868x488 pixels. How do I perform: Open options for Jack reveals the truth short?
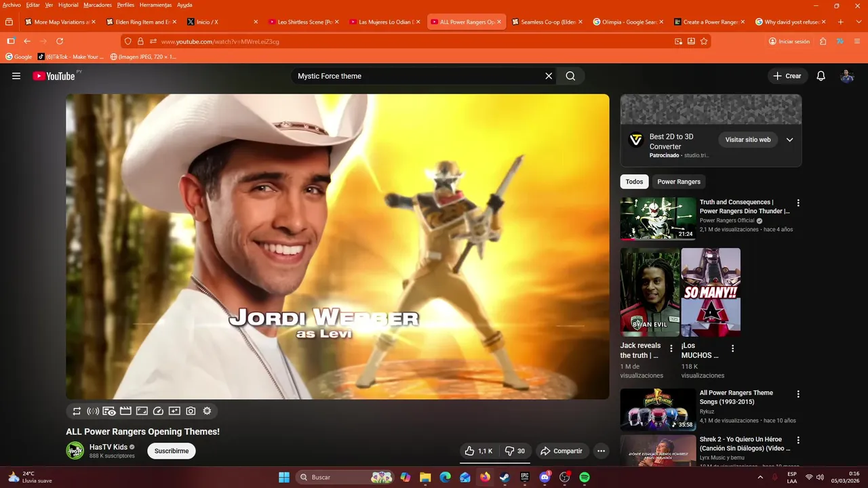671,348
